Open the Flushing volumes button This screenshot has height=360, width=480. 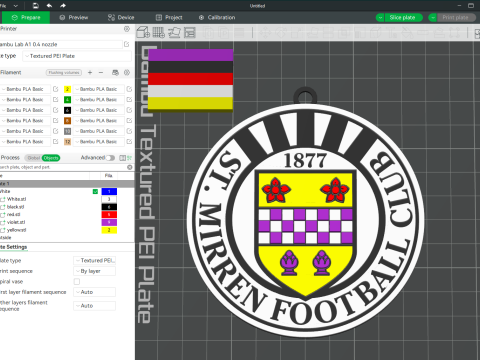[64, 72]
